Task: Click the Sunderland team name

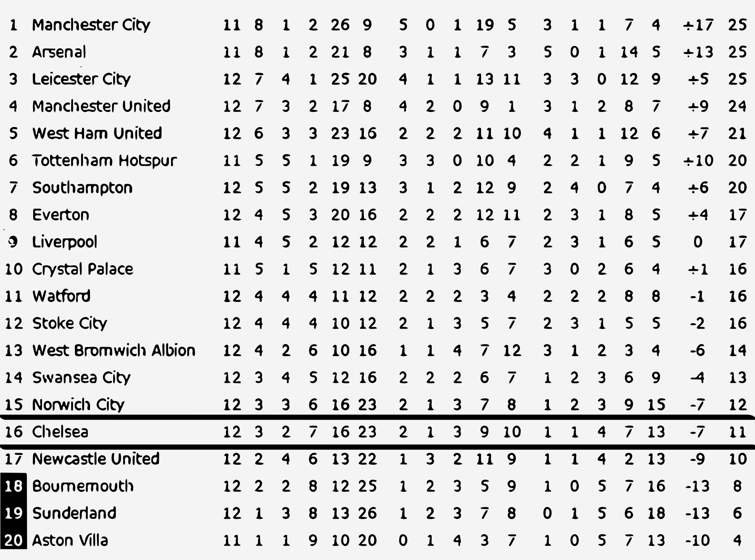Action: click(74, 513)
